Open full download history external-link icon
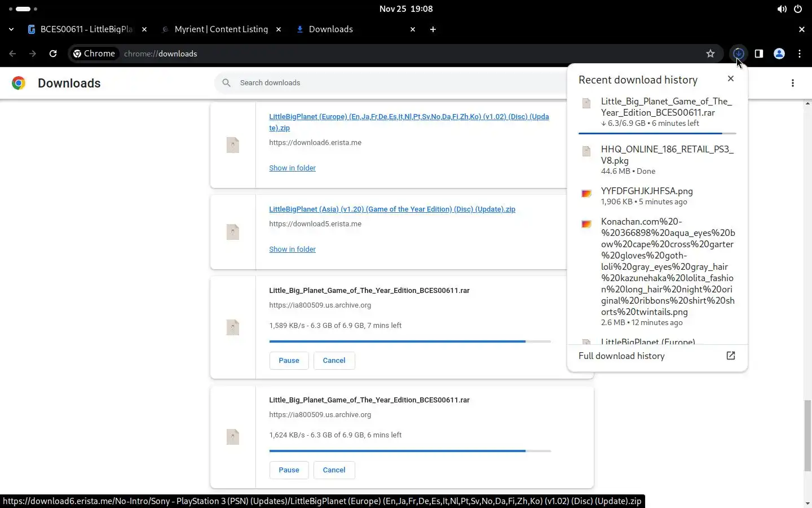This screenshot has height=508, width=812. click(x=731, y=356)
